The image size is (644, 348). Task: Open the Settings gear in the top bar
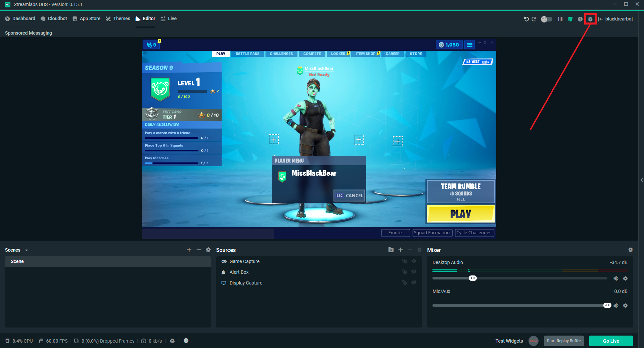tap(590, 19)
